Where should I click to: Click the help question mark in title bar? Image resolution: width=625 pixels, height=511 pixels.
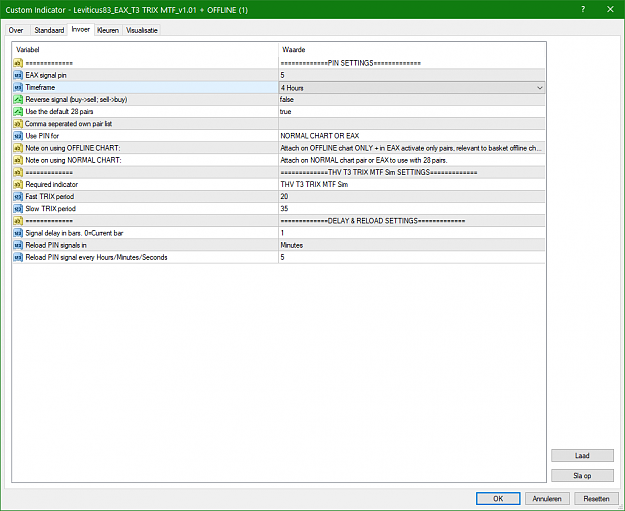[x=583, y=9]
